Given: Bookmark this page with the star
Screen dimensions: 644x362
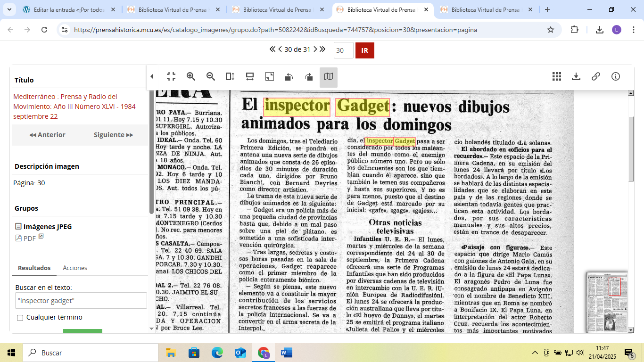Looking at the screenshot, I should (x=550, y=30).
